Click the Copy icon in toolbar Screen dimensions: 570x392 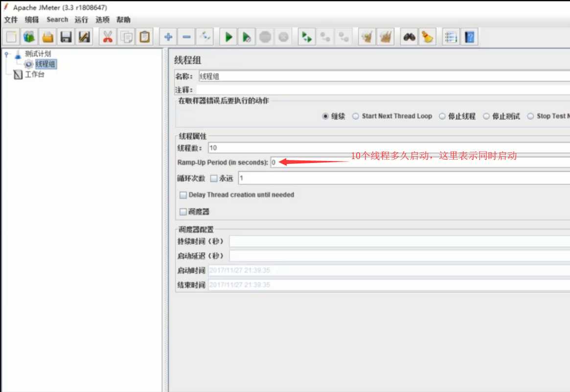[x=126, y=37]
